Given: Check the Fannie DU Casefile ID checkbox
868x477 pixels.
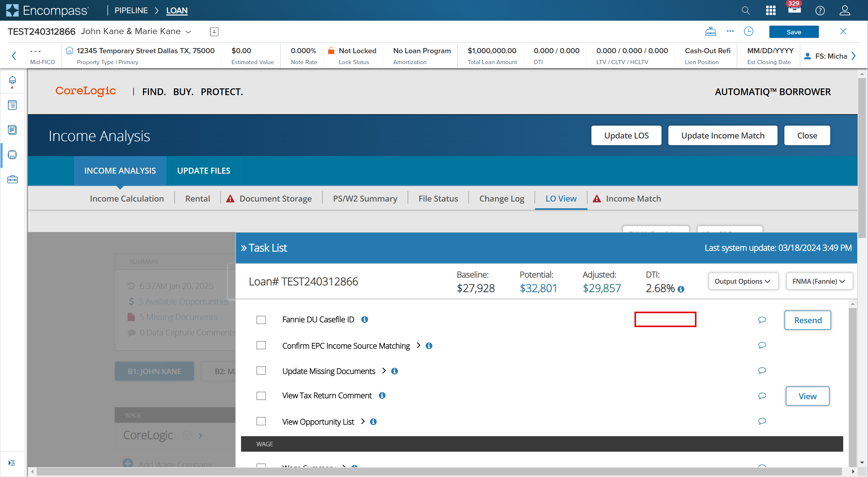Looking at the screenshot, I should tap(261, 320).
